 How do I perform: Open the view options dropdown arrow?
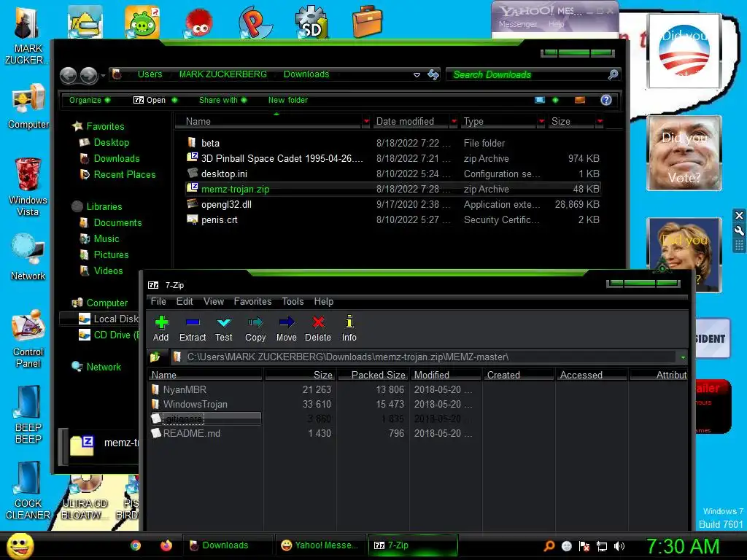click(555, 100)
